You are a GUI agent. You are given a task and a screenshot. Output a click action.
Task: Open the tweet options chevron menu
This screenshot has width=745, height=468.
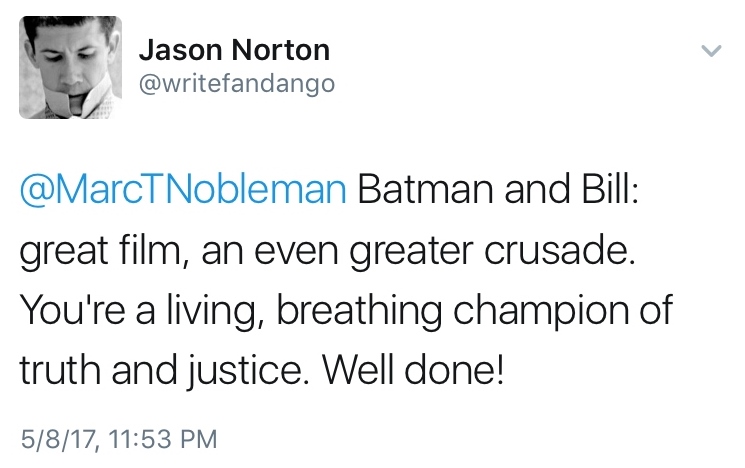click(711, 52)
